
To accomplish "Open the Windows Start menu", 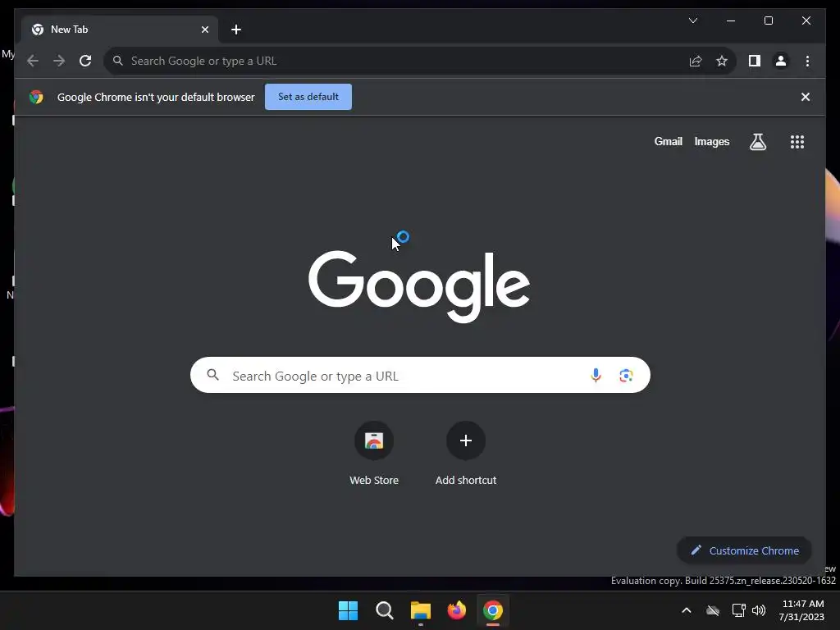I will coord(348,610).
